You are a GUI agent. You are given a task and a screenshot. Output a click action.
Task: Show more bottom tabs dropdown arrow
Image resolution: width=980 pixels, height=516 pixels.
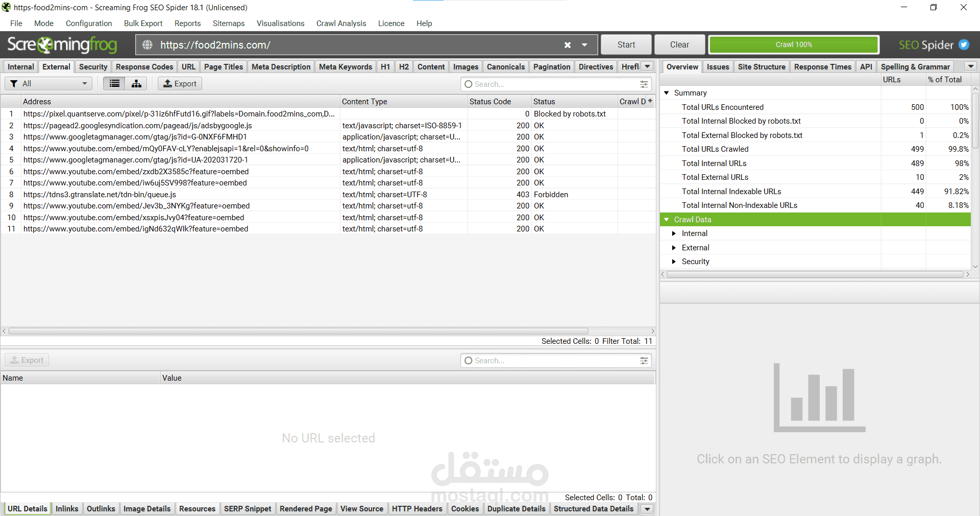click(x=647, y=509)
